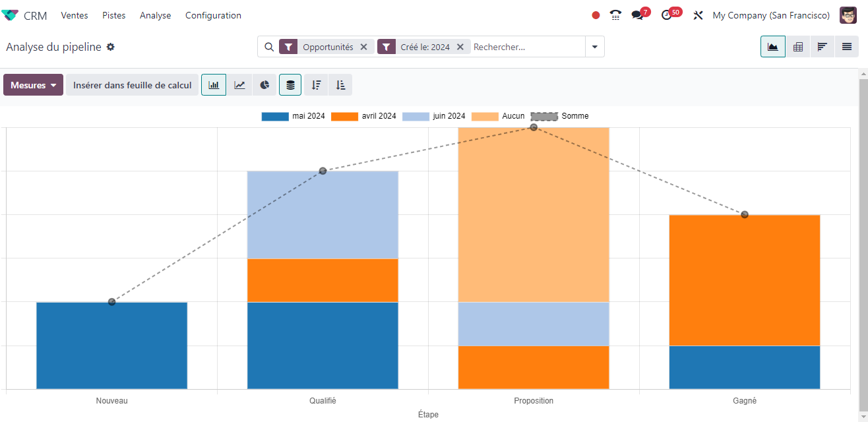Expand the Mesures dropdown

[33, 85]
